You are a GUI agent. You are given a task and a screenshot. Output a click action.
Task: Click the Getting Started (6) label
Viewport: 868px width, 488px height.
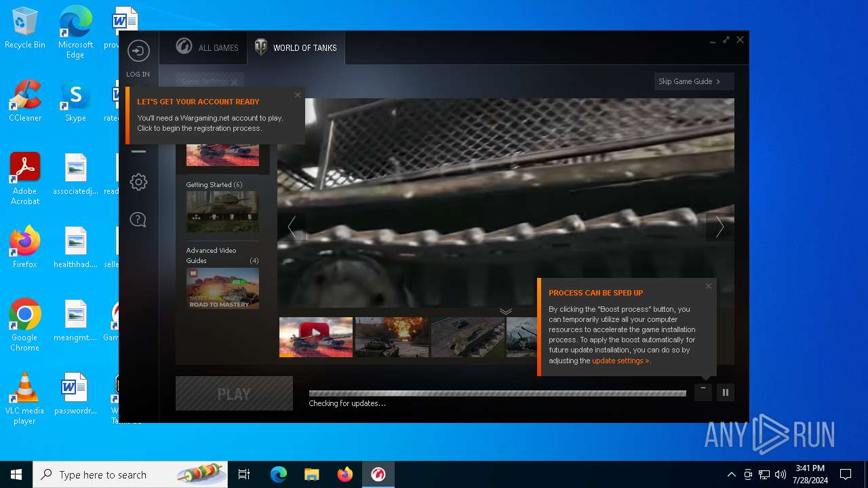[214, 184]
